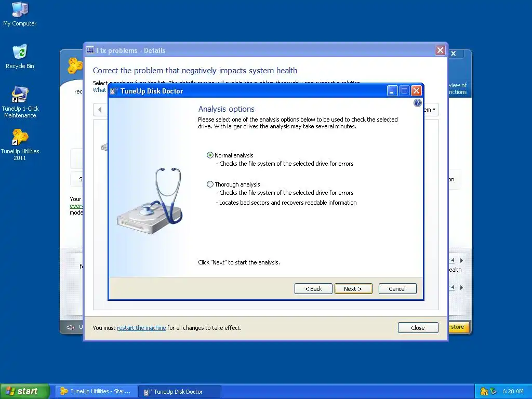532x399 pixels.
Task: Click the 'What' link in Fix problems window
Action: coord(99,90)
